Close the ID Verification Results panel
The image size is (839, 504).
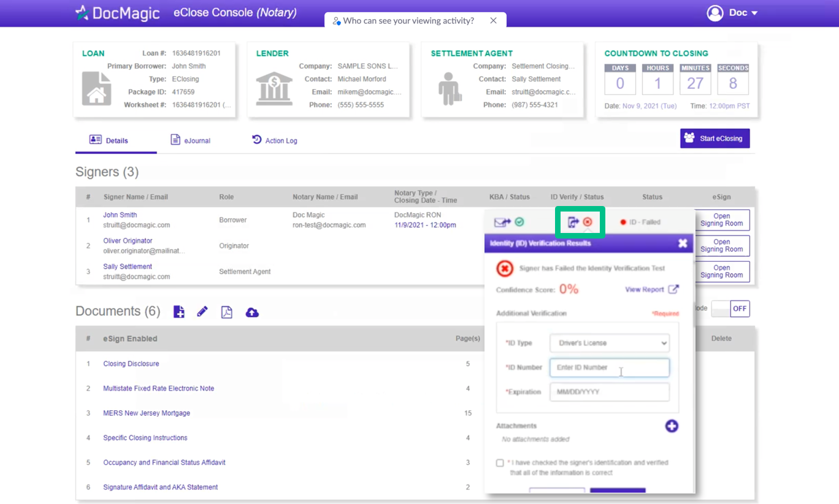(x=683, y=243)
